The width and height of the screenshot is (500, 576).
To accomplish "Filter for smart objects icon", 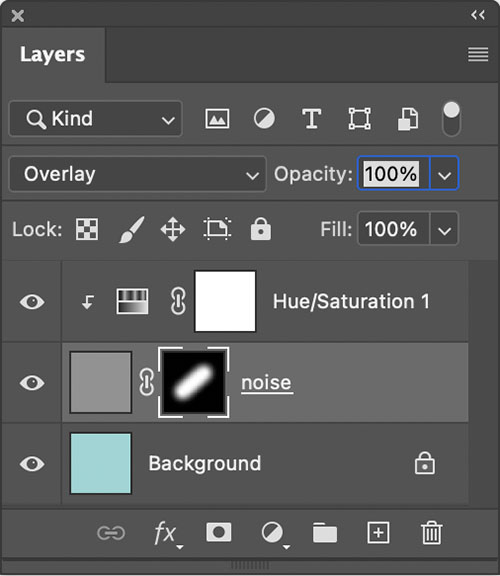I will coord(408,119).
